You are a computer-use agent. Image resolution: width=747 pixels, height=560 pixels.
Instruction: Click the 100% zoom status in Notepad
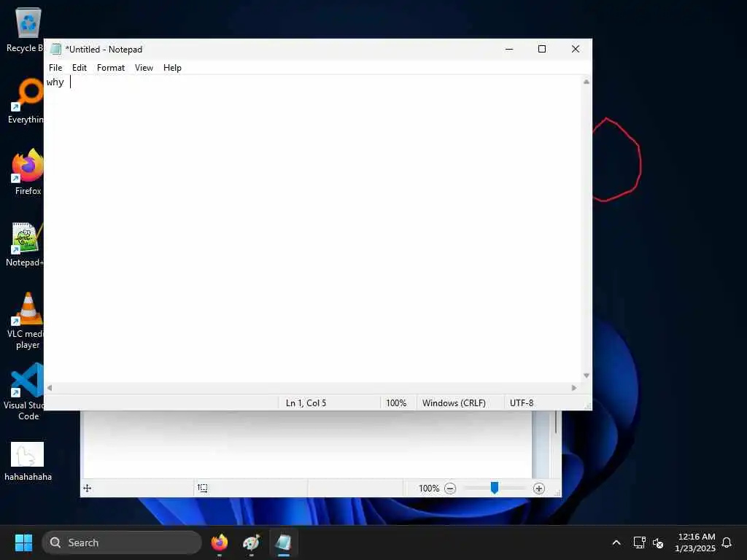(396, 402)
